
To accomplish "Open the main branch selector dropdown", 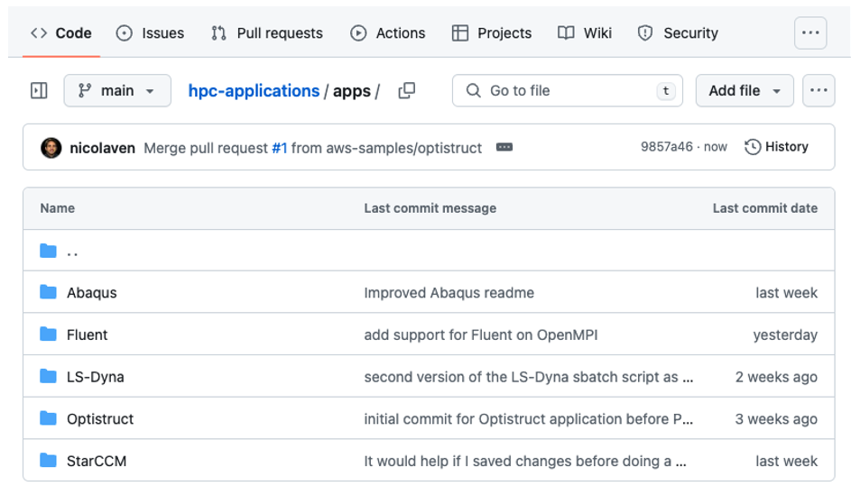I will 117,90.
